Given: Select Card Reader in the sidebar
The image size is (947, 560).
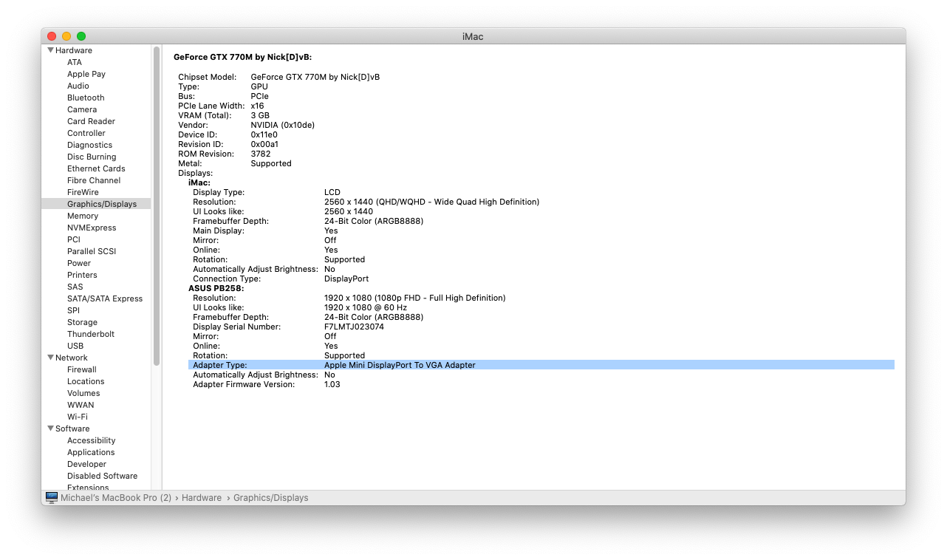Looking at the screenshot, I should point(91,121).
